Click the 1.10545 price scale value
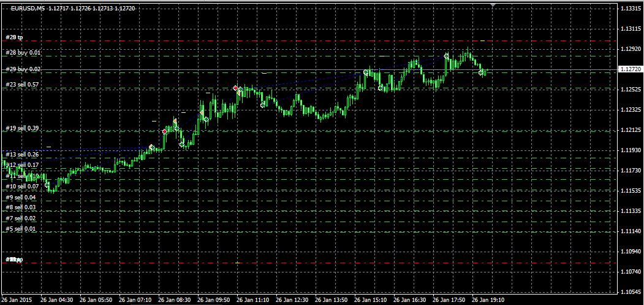Screen dimensions: 644x305 click(630, 292)
